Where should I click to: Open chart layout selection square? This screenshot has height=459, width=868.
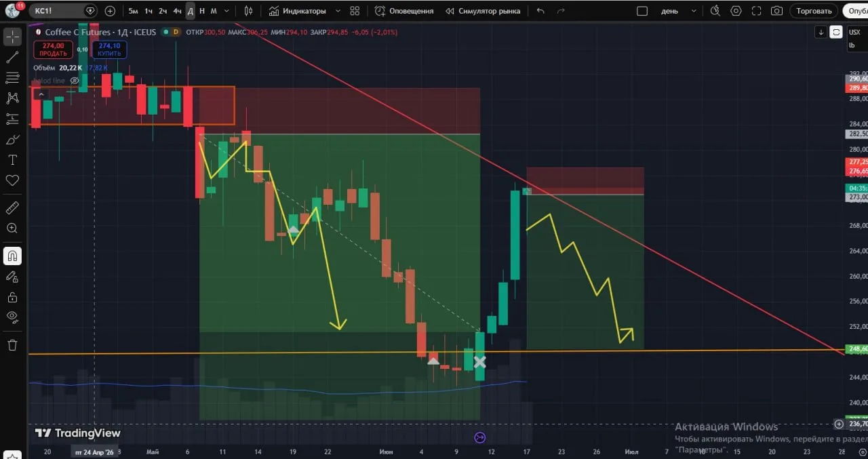642,11
